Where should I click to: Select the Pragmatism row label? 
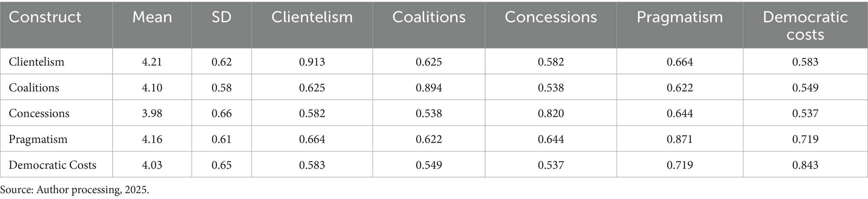click(x=38, y=139)
